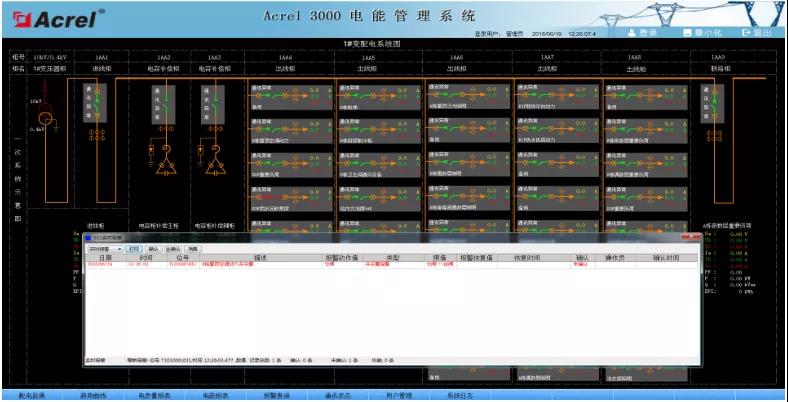Viewport: 788px width, 402px height.
Task: Click the first feeder circuit in 1AA4
Action: [291, 97]
